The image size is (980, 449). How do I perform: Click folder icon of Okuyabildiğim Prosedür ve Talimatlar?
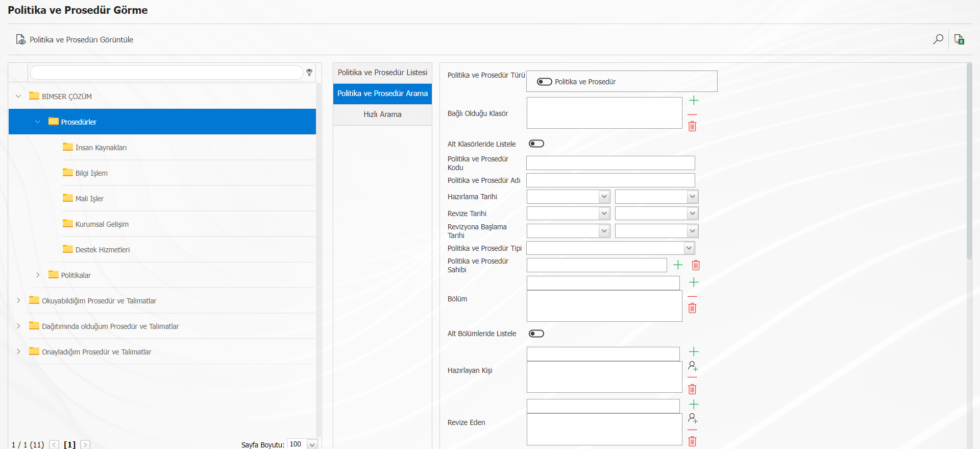[34, 300]
